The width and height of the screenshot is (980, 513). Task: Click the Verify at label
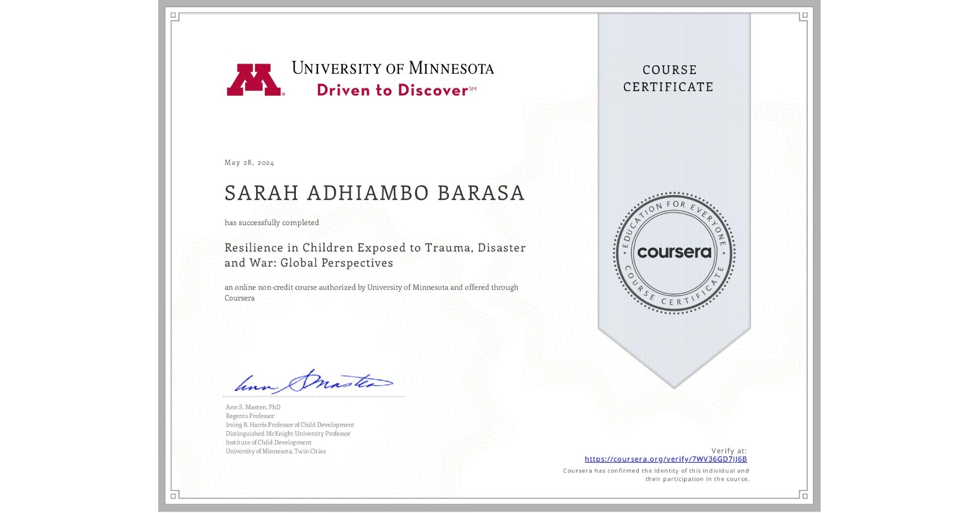729,450
